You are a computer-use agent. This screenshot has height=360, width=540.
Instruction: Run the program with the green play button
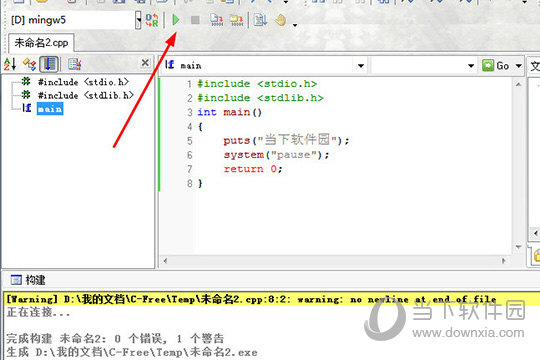point(176,20)
